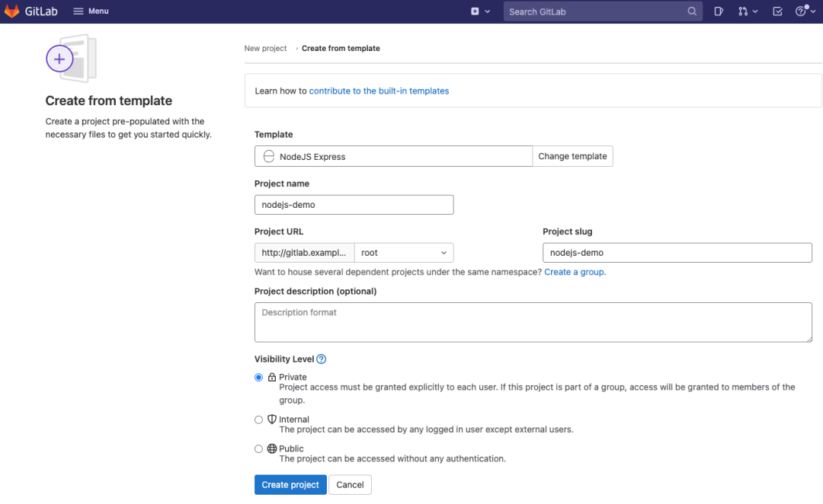Click the Visibility Level help icon
The image size is (823, 504).
[322, 359]
